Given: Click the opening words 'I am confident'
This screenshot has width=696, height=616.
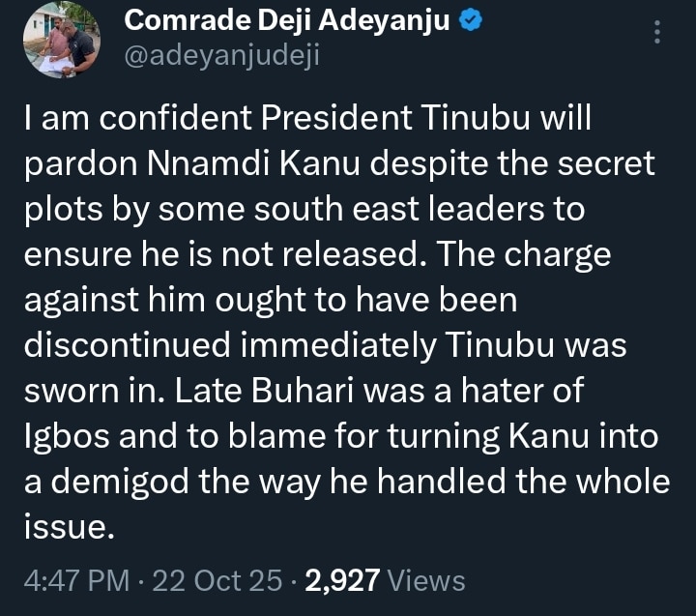Looking at the screenshot, I should point(118,122).
